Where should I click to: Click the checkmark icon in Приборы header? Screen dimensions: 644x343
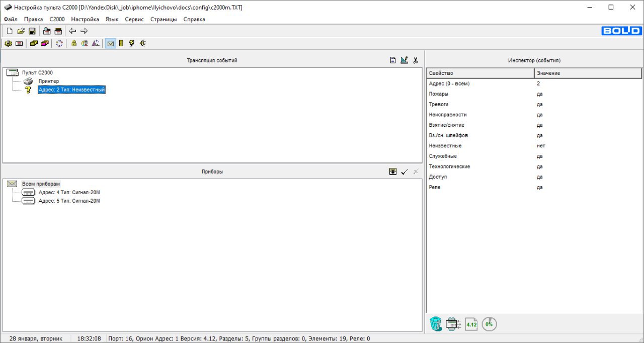point(405,171)
